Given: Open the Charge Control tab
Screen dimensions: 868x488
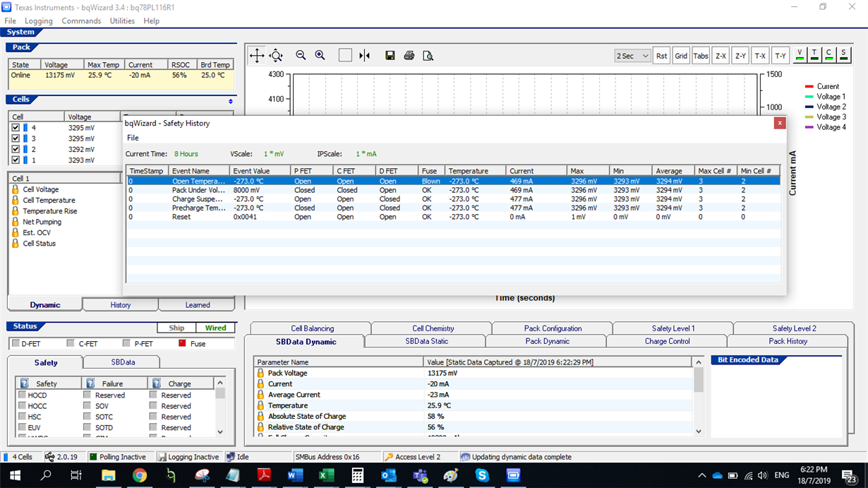Looking at the screenshot, I should click(668, 341).
